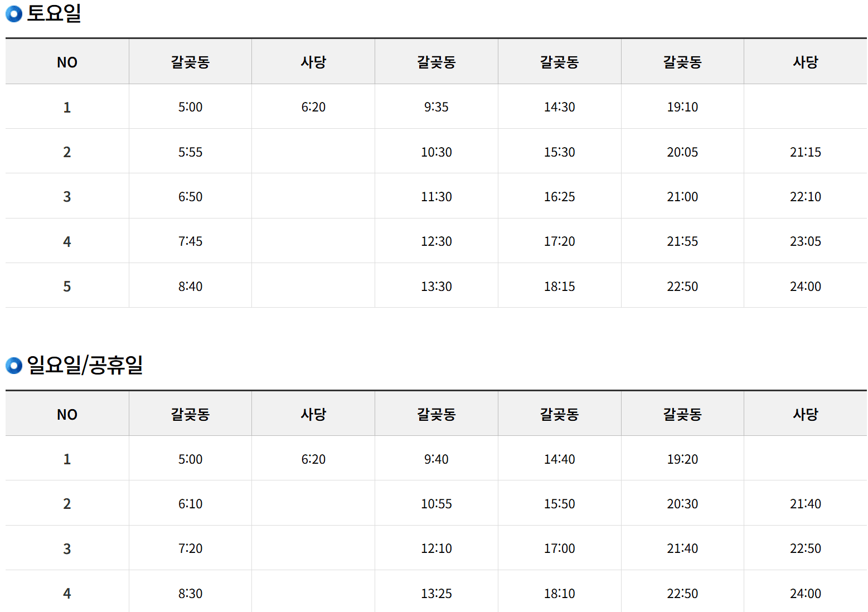Select the 14:30 time cell
868x612 pixels.
pos(559,107)
